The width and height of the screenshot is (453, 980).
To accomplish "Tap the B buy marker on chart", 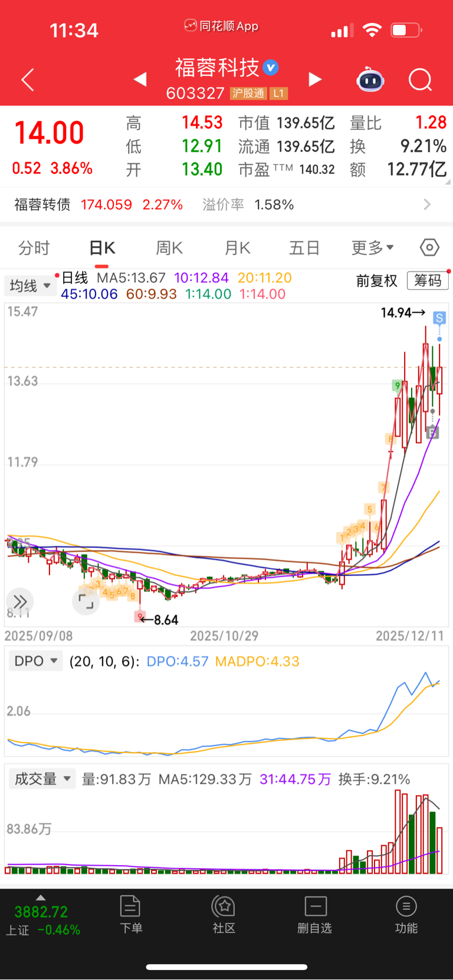I will 432,433.
